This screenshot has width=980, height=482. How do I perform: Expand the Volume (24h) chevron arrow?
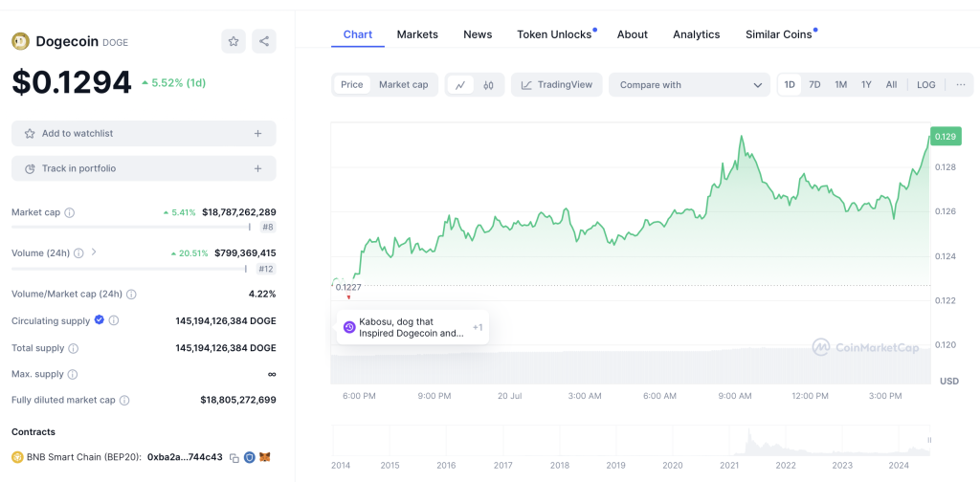94,252
